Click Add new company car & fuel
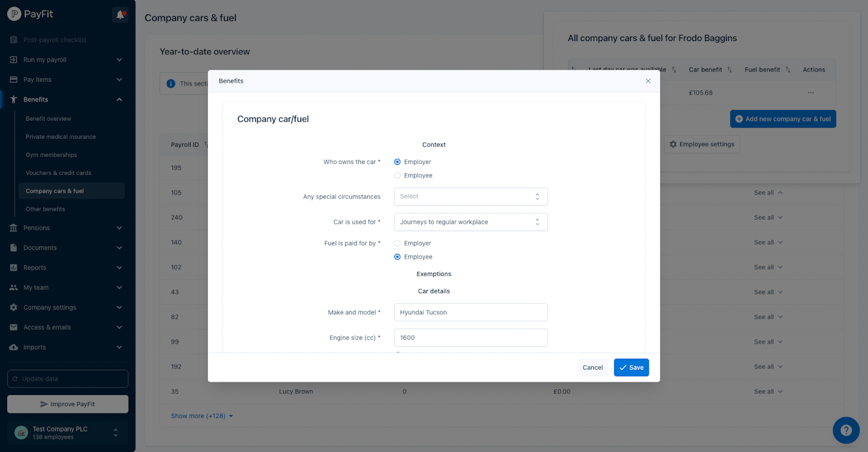The height and width of the screenshot is (452, 868). [783, 119]
